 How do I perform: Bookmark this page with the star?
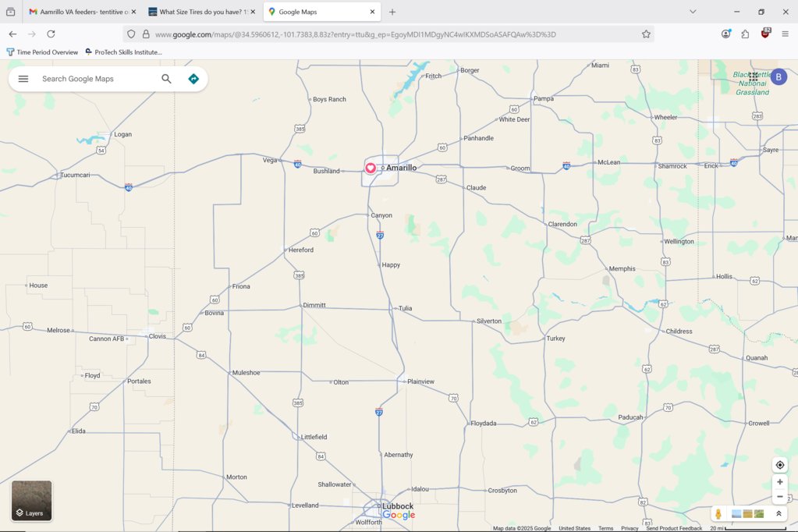click(x=646, y=34)
